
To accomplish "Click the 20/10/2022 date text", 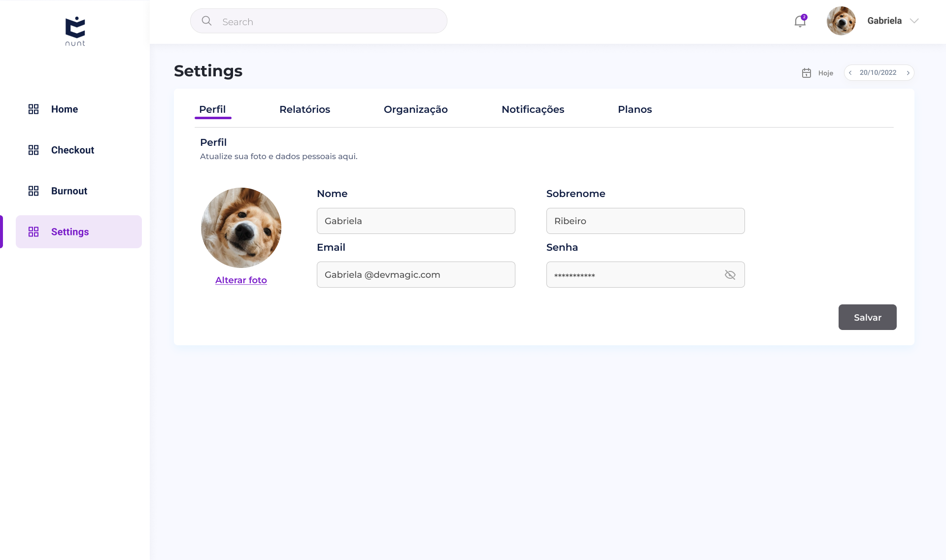I will 878,72.
